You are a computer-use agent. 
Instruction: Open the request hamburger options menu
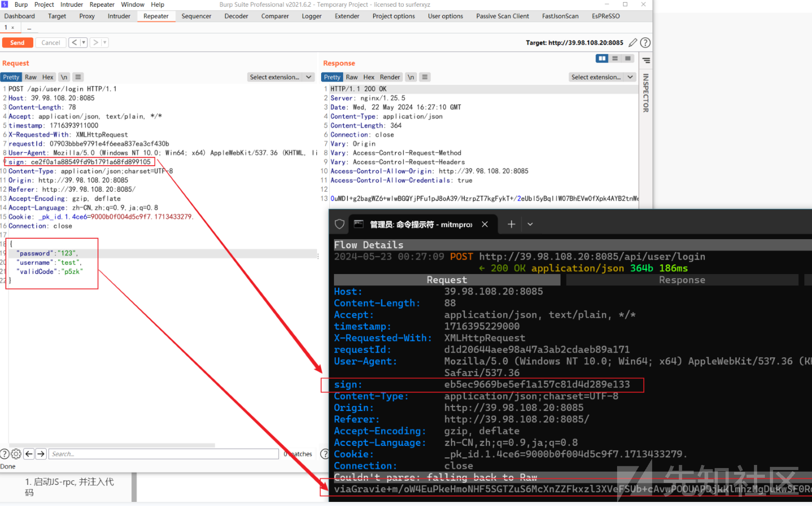coord(78,77)
